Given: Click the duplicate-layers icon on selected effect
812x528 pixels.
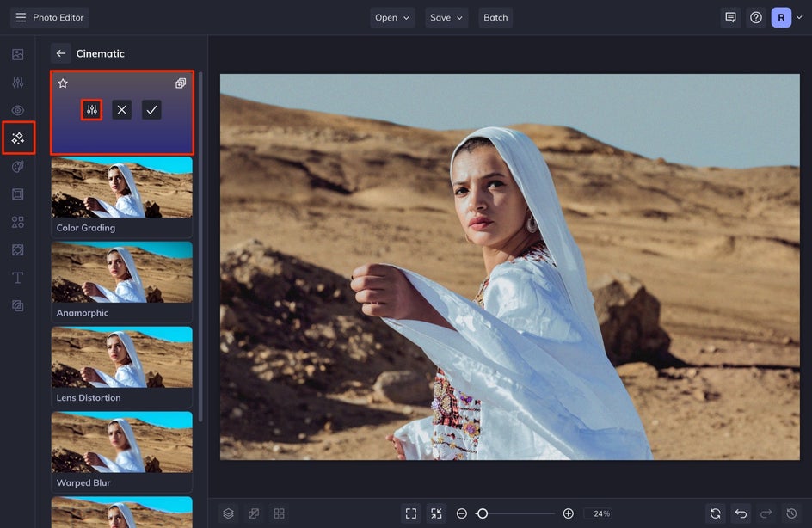Looking at the screenshot, I should click(181, 83).
